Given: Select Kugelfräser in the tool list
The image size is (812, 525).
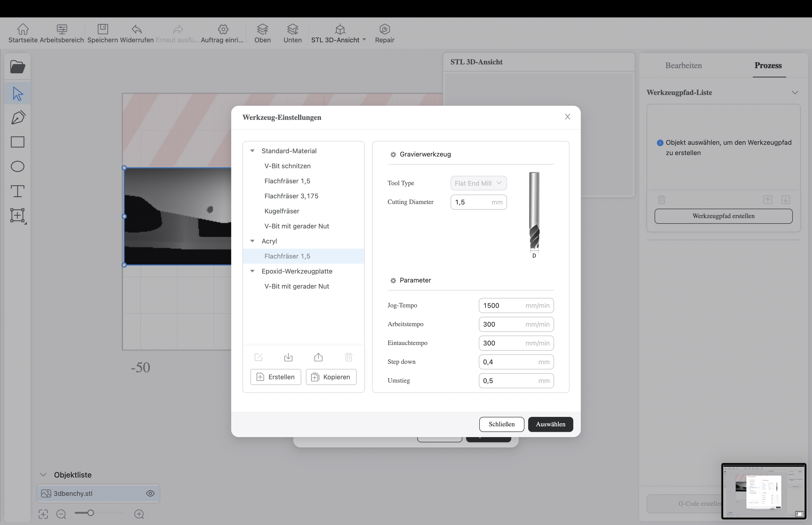Looking at the screenshot, I should tap(282, 211).
